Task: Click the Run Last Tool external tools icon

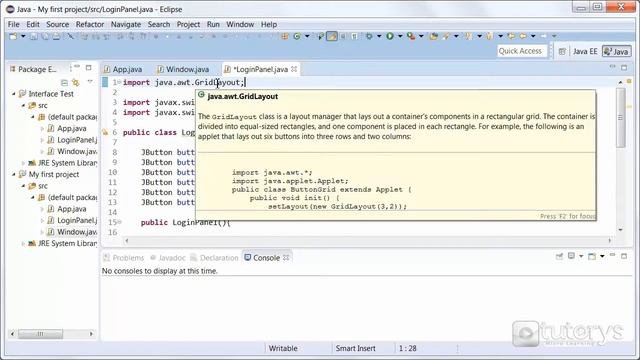Action: coord(411,36)
